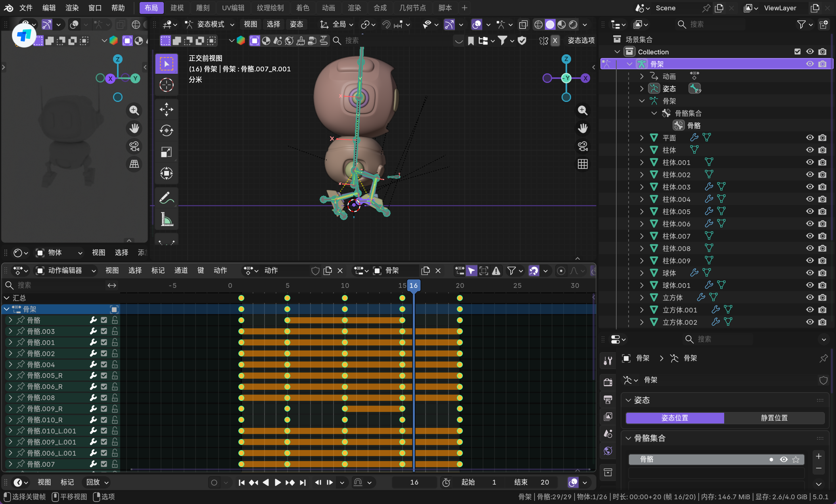Image resolution: width=836 pixels, height=504 pixels.
Task: Select the Scale tool icon
Action: pyautogui.click(x=166, y=152)
